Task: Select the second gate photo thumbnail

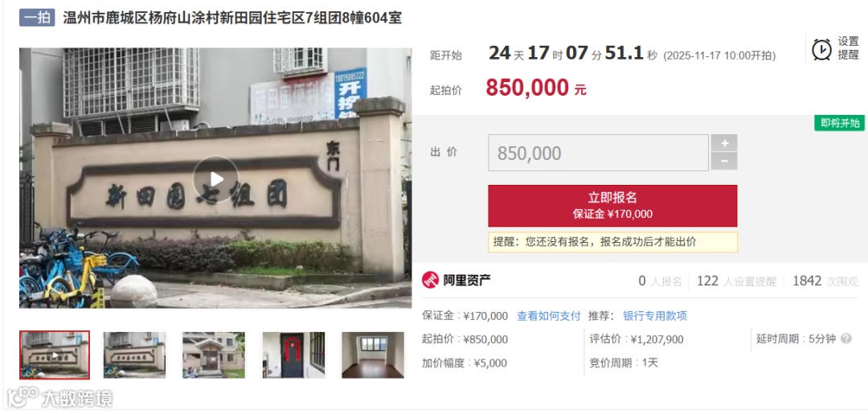Action: pos(134,355)
